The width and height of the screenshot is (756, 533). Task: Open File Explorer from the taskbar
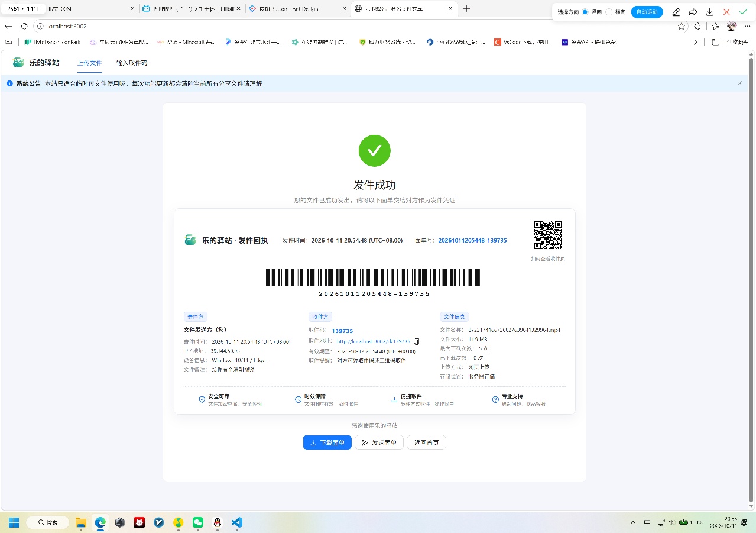pyautogui.click(x=80, y=522)
